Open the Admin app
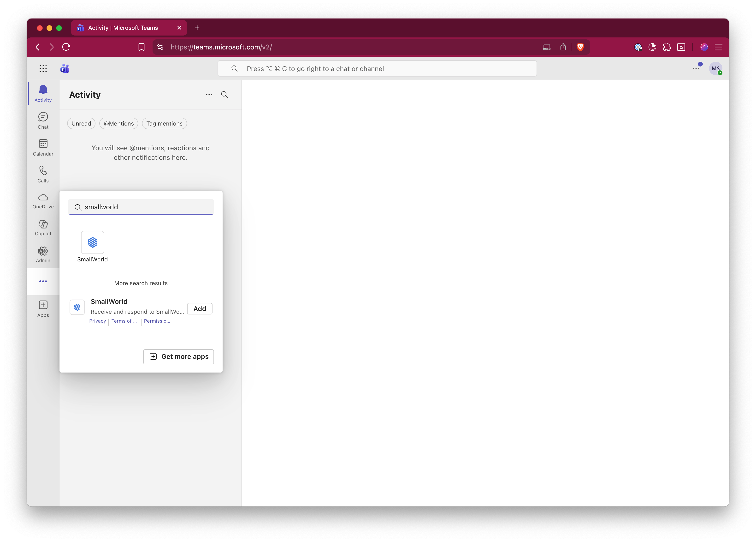756x542 pixels. [43, 254]
